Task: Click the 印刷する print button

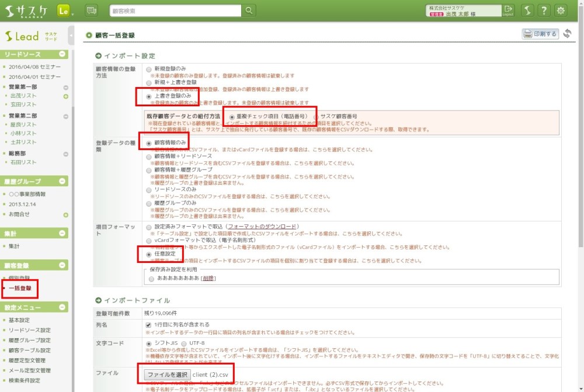Action: 540,34
